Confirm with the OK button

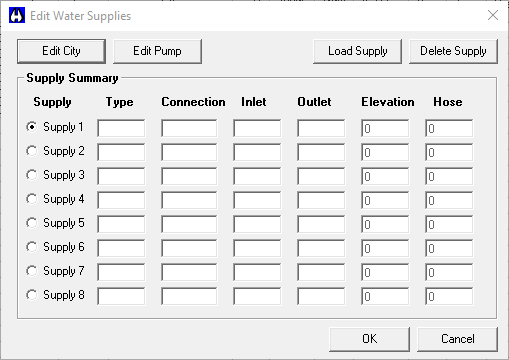click(369, 339)
